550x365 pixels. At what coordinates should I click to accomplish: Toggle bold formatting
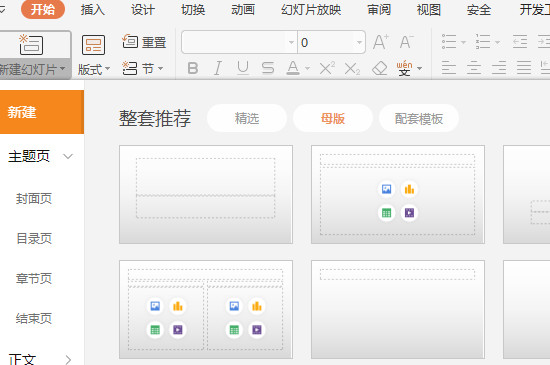193,68
